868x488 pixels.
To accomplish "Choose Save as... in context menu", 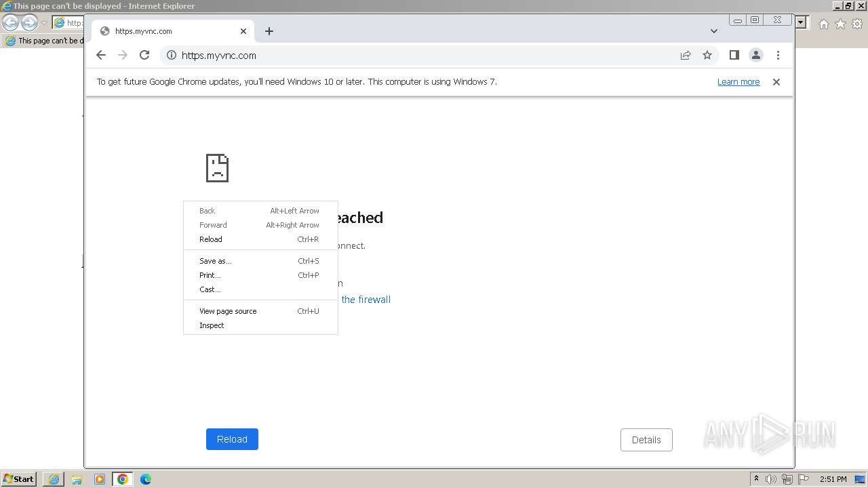I will [260, 261].
